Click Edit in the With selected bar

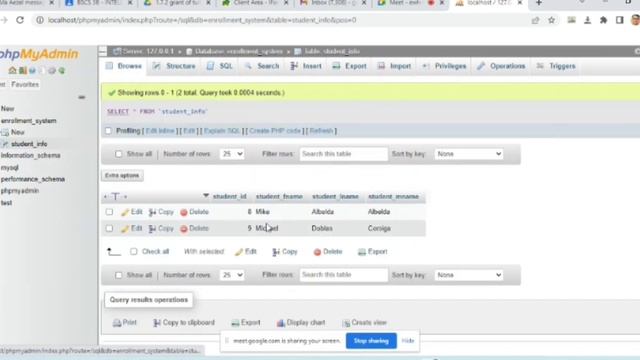point(246,251)
